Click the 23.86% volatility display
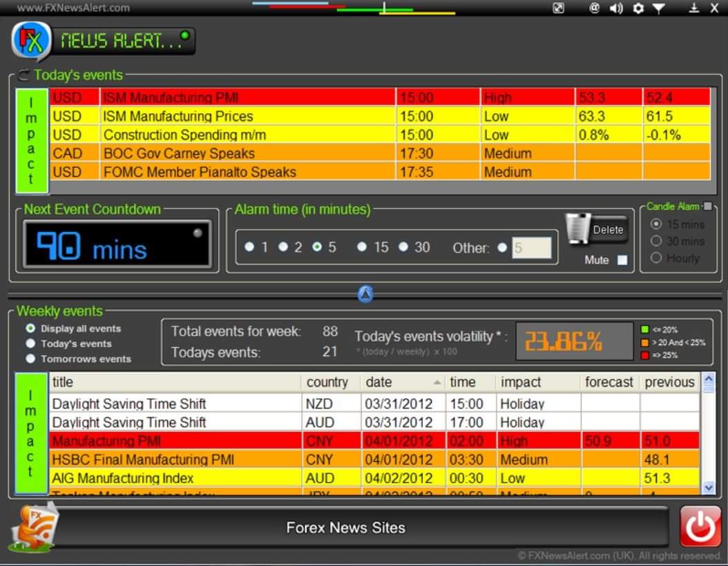 coord(575,342)
